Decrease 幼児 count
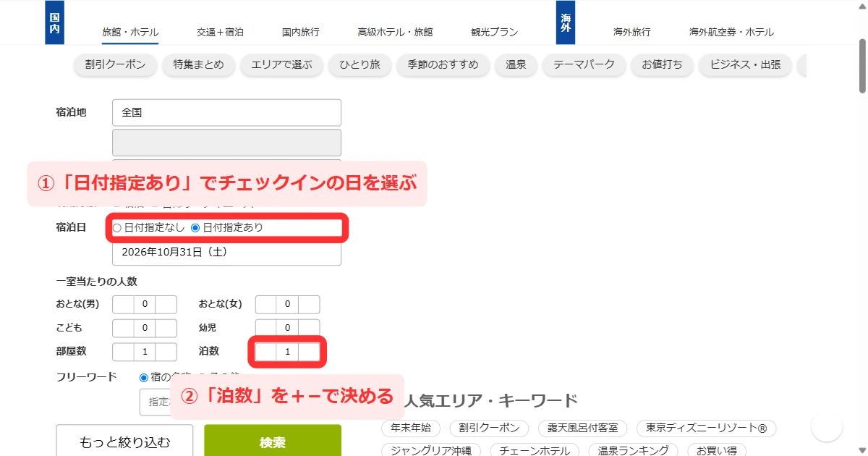Image resolution: width=868 pixels, height=456 pixels. (x=265, y=328)
